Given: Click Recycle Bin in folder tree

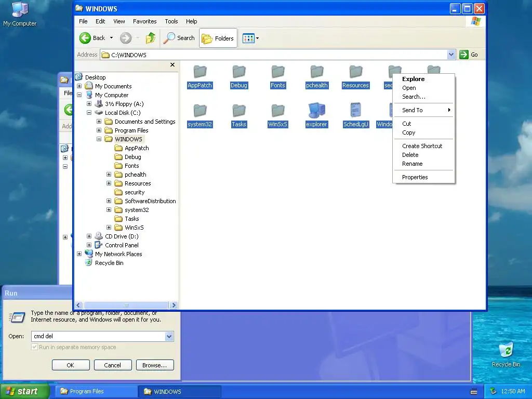Looking at the screenshot, I should (109, 263).
